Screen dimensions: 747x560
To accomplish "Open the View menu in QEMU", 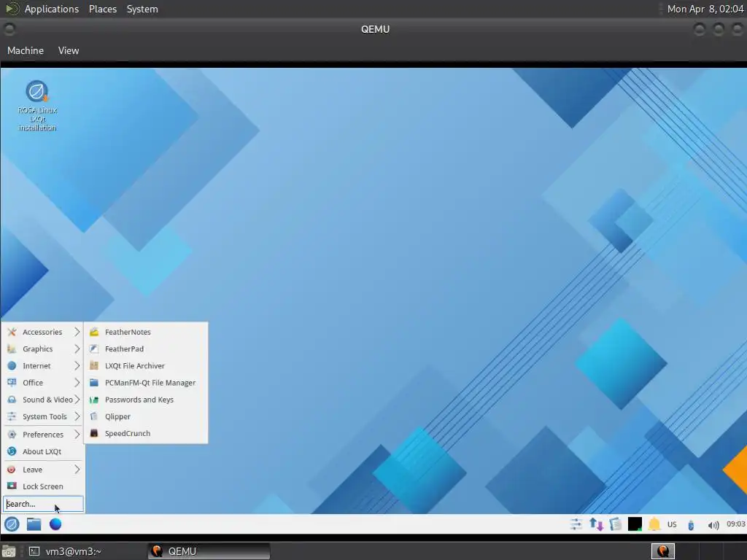I will pos(69,50).
